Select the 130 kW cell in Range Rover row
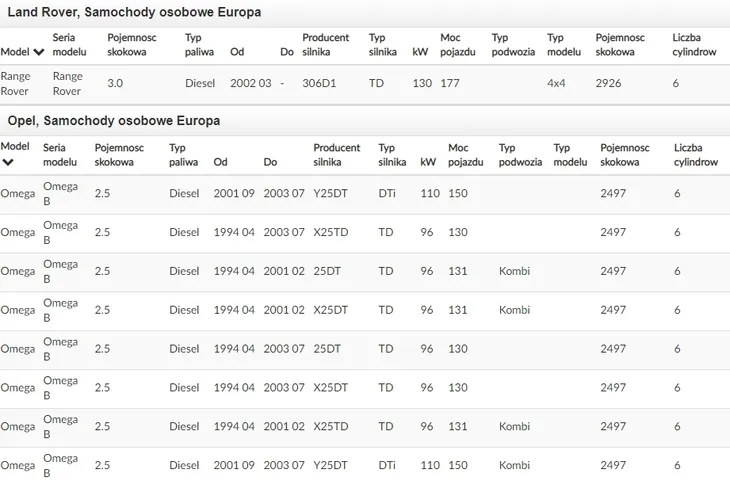Viewport: 730px width, 480px height. (422, 83)
